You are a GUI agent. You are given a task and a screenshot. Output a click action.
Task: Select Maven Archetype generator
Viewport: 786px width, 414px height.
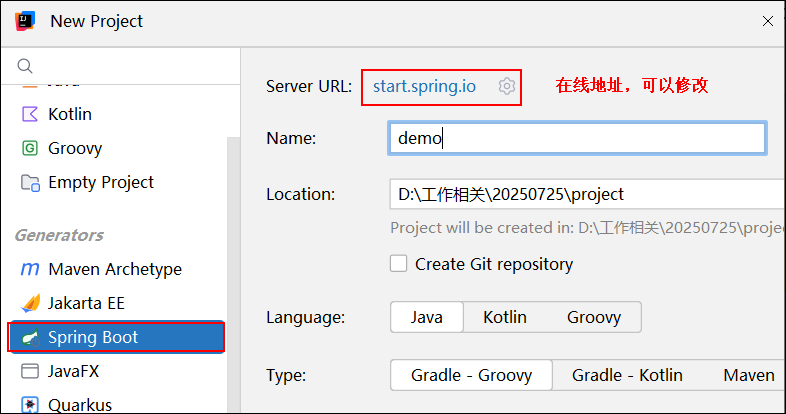pyautogui.click(x=116, y=269)
